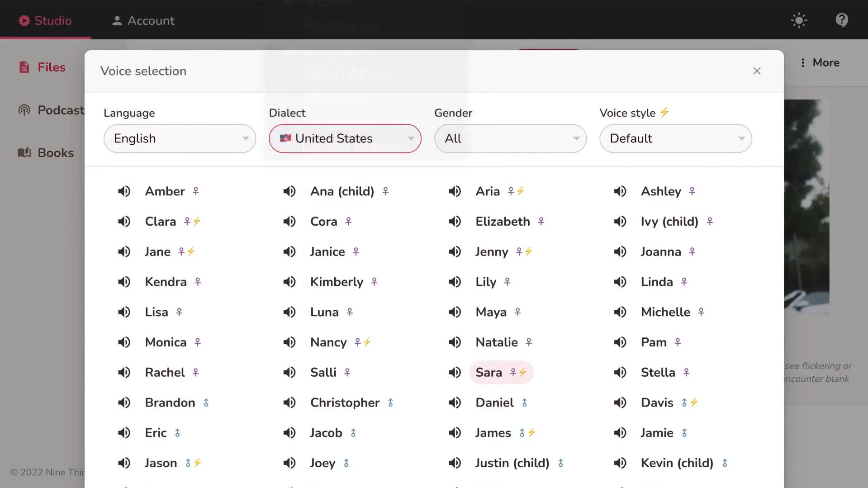The height and width of the screenshot is (488, 868).
Task: Play the Kendra voice preview speaker
Action: tap(124, 282)
